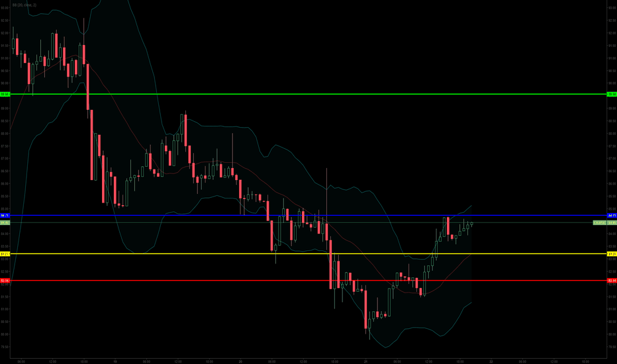The height and width of the screenshot is (364, 617).
Task: Select the BB (20, close, 2) indicator label
Action: (24, 5)
